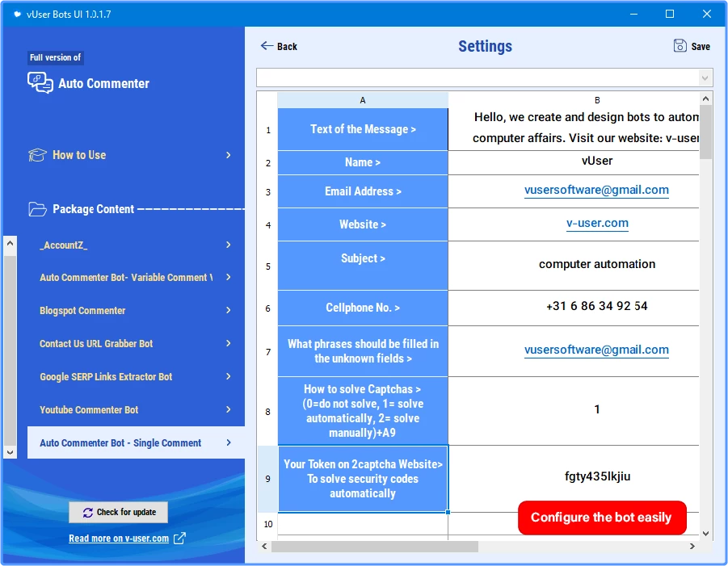Click the Back arrow icon
The width and height of the screenshot is (728, 566).
point(267,45)
